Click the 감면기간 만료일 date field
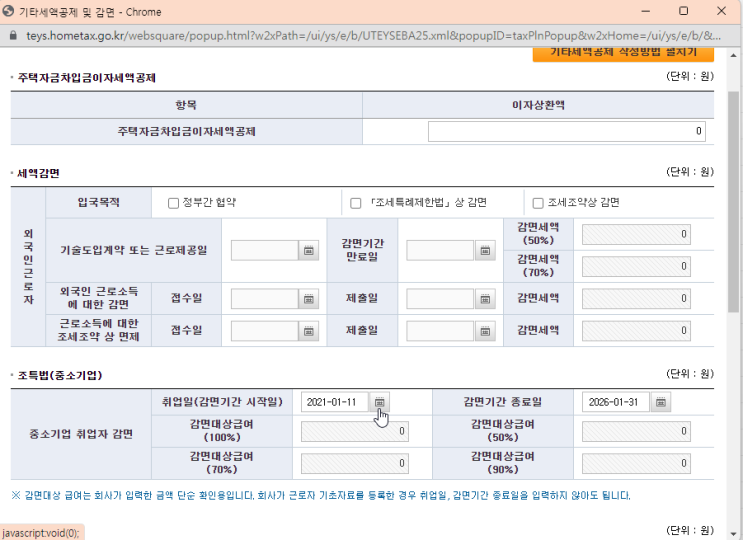This screenshot has width=743, height=540. tap(441, 251)
